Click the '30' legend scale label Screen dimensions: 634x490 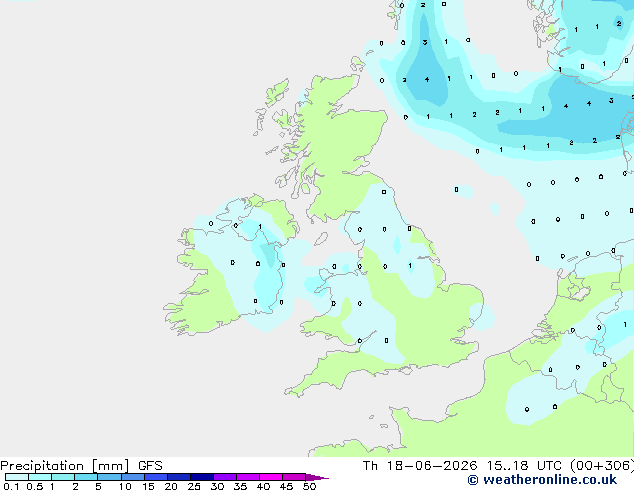(x=217, y=486)
